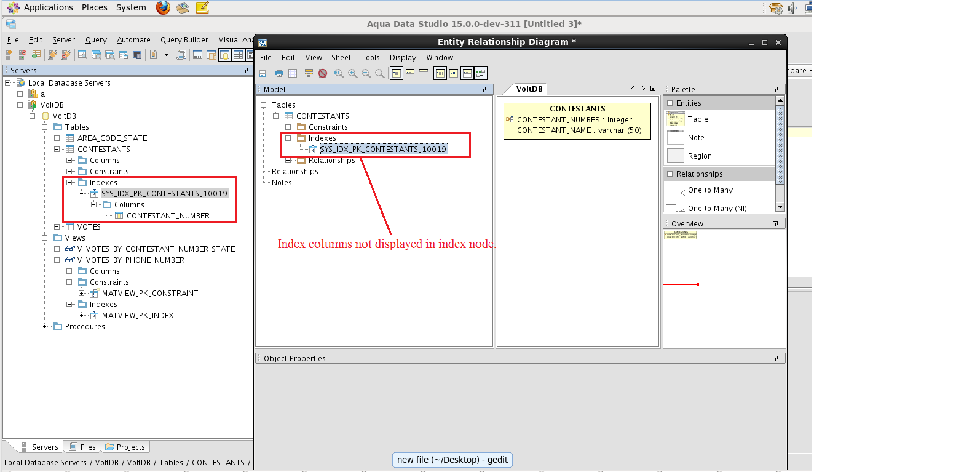Toggle the show datatypes display button
Viewport: 980px width, 472px height.
point(440,73)
